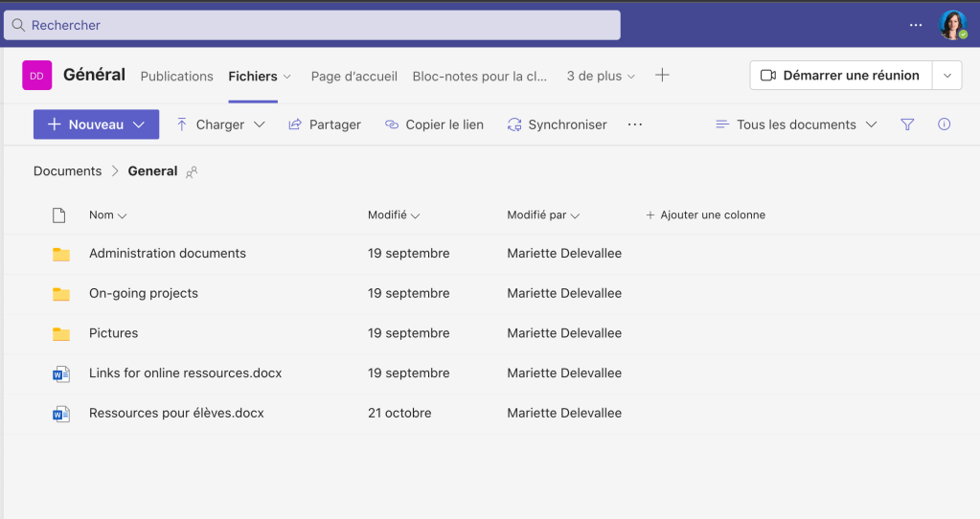Switch to the Publications tab
The width and height of the screenshot is (980, 519).
coord(176,76)
